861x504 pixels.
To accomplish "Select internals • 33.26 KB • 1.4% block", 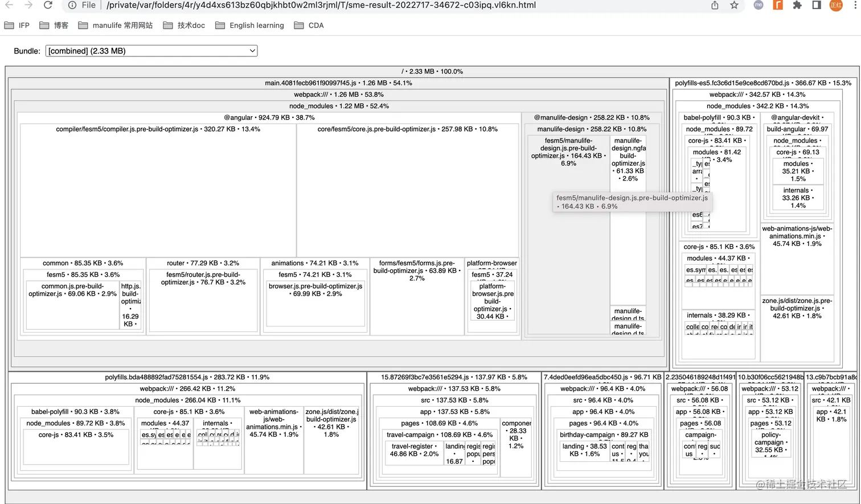I will pyautogui.click(x=798, y=198).
